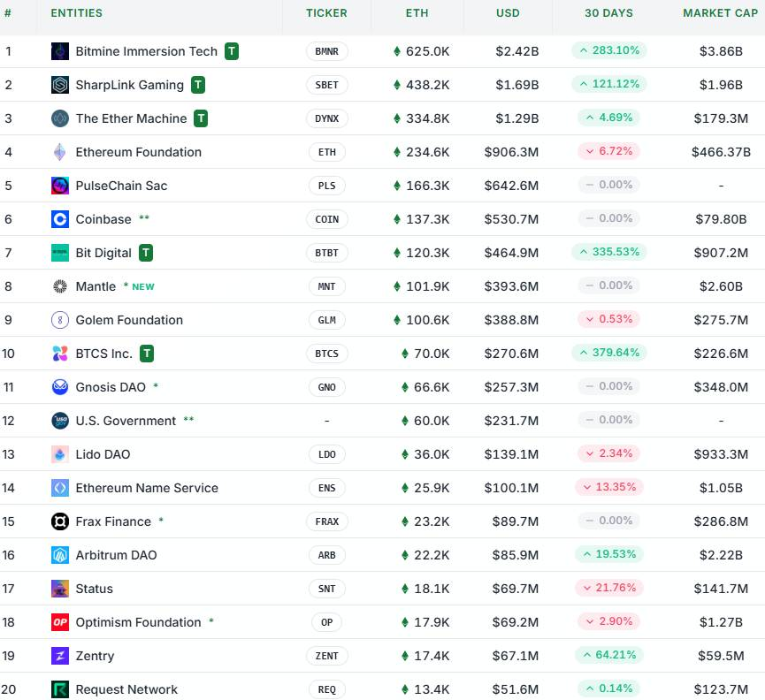Click the 21.76% decline badge
Viewport: 765px width, 700px height.
[608, 588]
